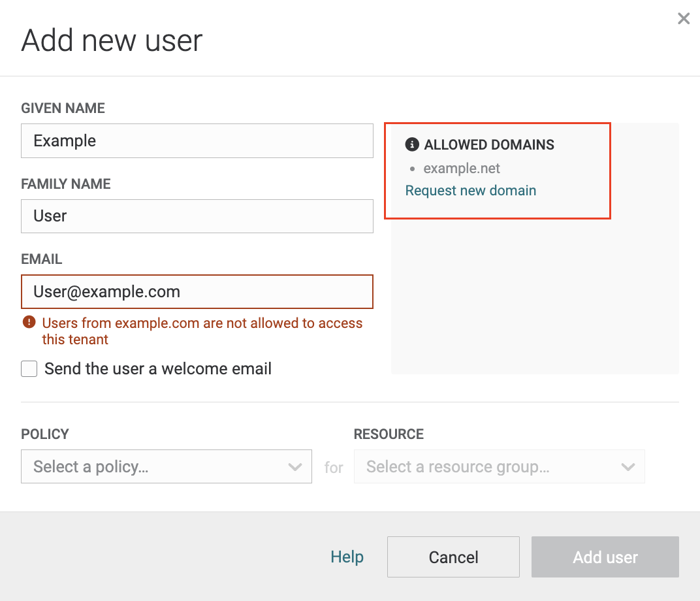700x601 pixels.
Task: Close the Add new user dialog
Action: pos(683,19)
